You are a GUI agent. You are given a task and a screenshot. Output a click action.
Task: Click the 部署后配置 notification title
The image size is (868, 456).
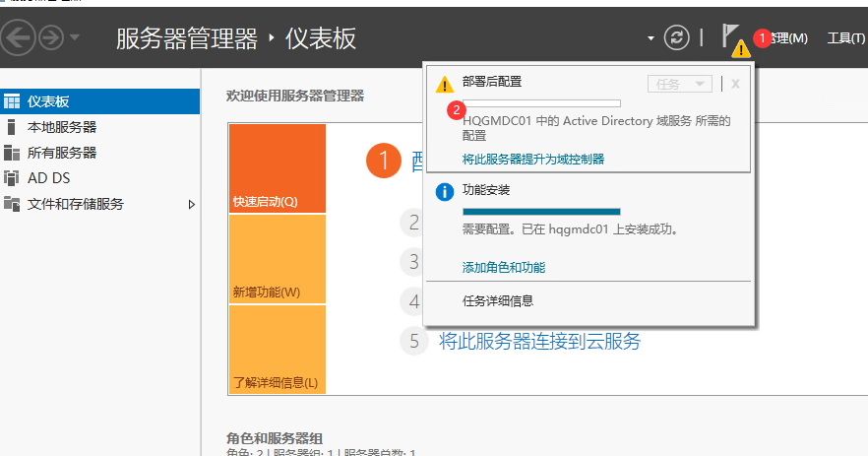[x=492, y=82]
